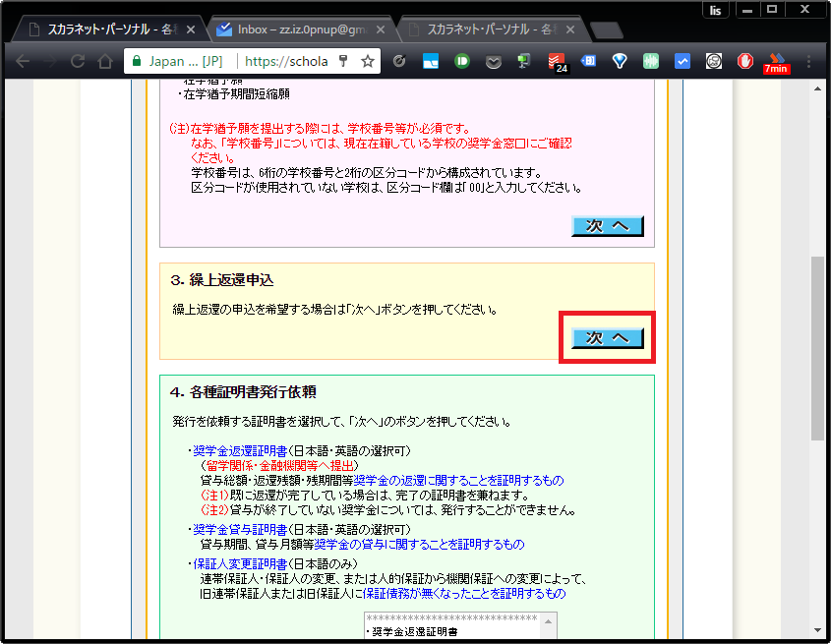Viewport: 831px width, 644px height.
Task: Click the Japan … [JP] certificate label
Action: (186, 62)
